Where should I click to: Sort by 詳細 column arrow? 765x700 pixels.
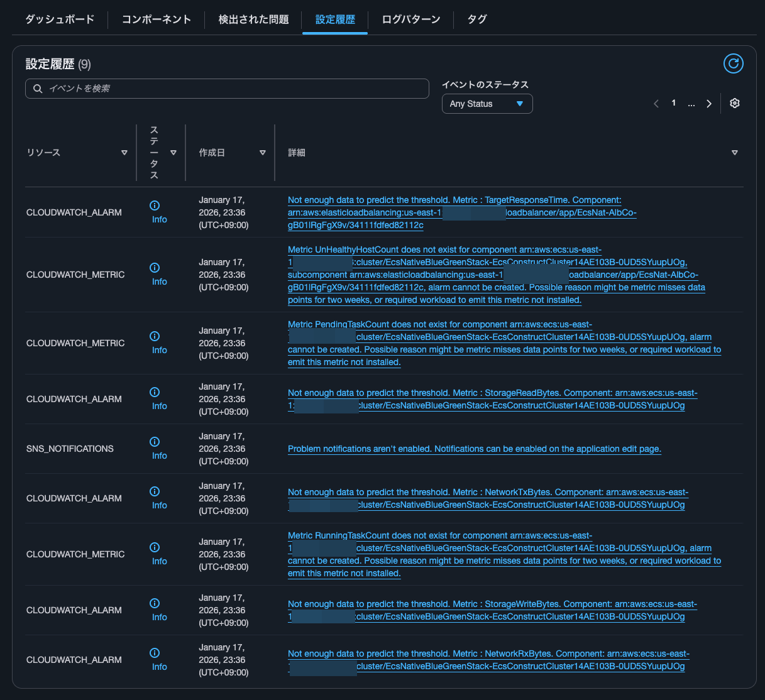pos(734,153)
